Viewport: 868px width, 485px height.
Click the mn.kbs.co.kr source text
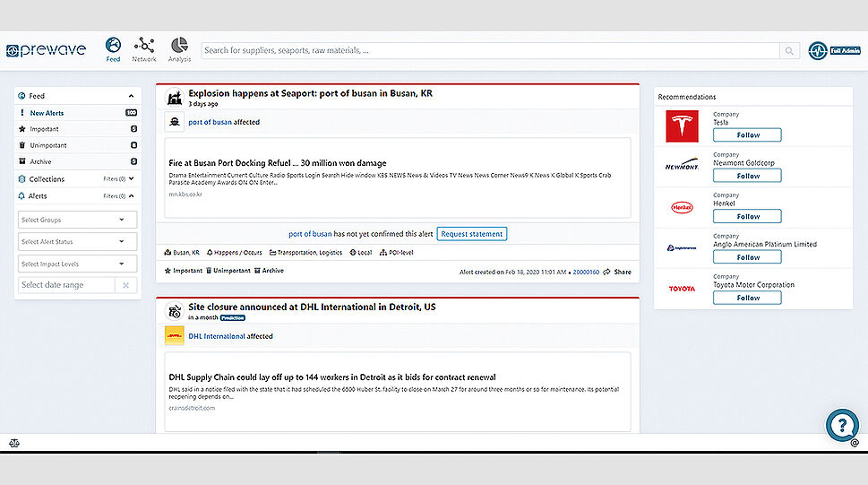click(185, 194)
